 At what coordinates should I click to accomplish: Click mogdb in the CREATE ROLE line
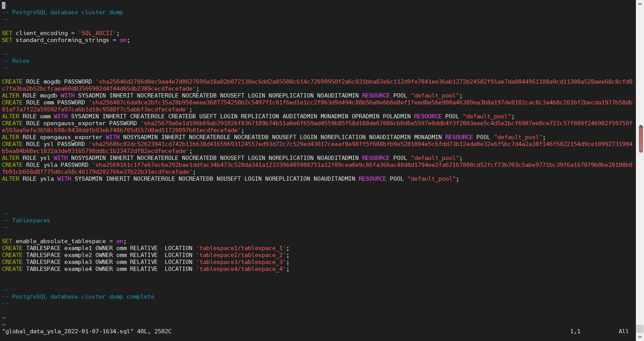tap(52, 82)
